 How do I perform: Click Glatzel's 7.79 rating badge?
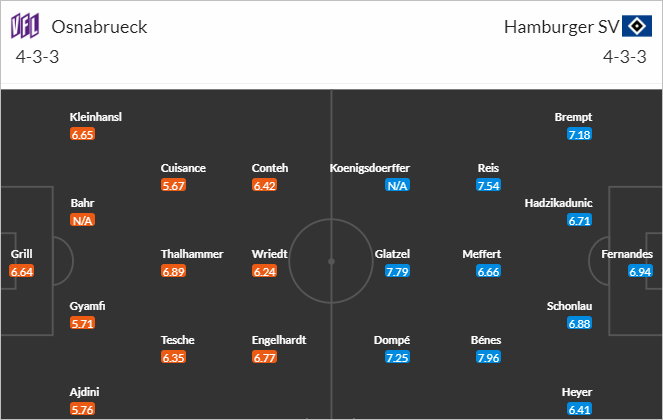[x=397, y=272]
